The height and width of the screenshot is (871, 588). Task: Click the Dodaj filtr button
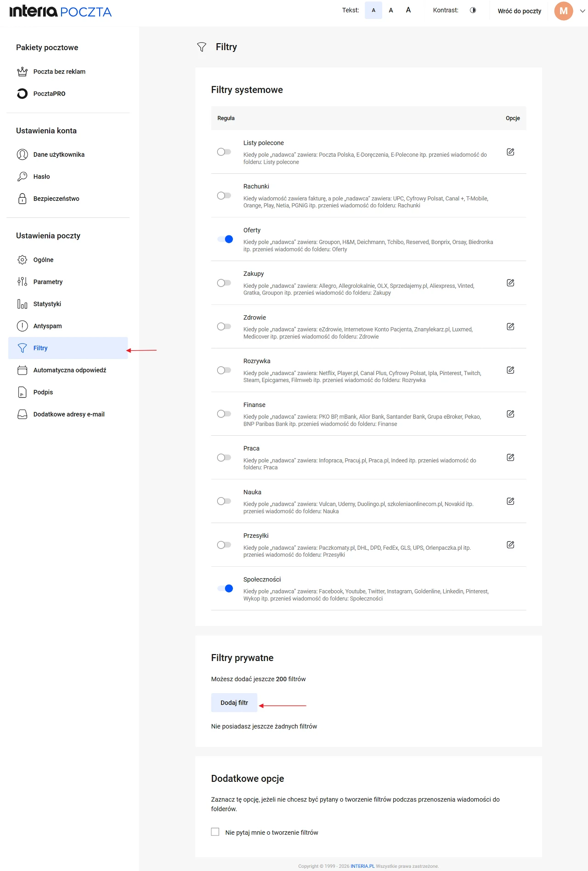(234, 702)
